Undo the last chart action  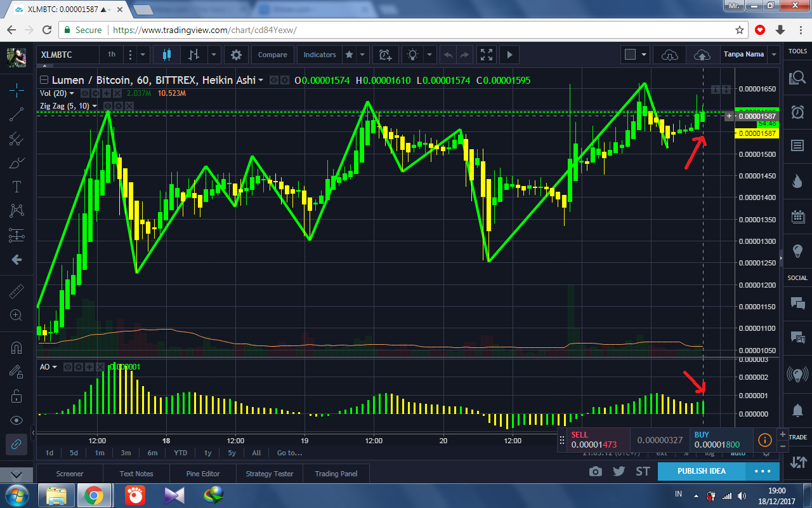[449, 55]
